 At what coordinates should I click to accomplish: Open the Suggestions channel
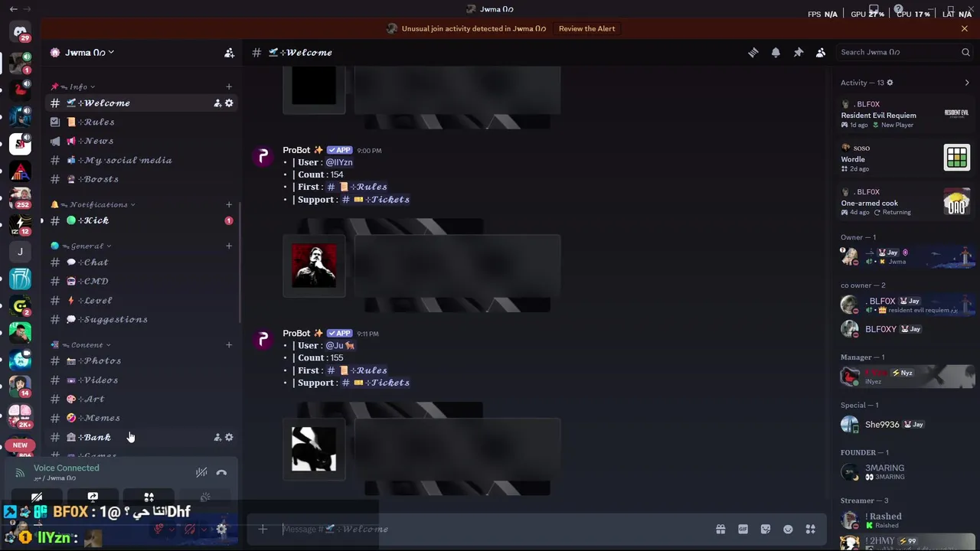tap(142, 319)
